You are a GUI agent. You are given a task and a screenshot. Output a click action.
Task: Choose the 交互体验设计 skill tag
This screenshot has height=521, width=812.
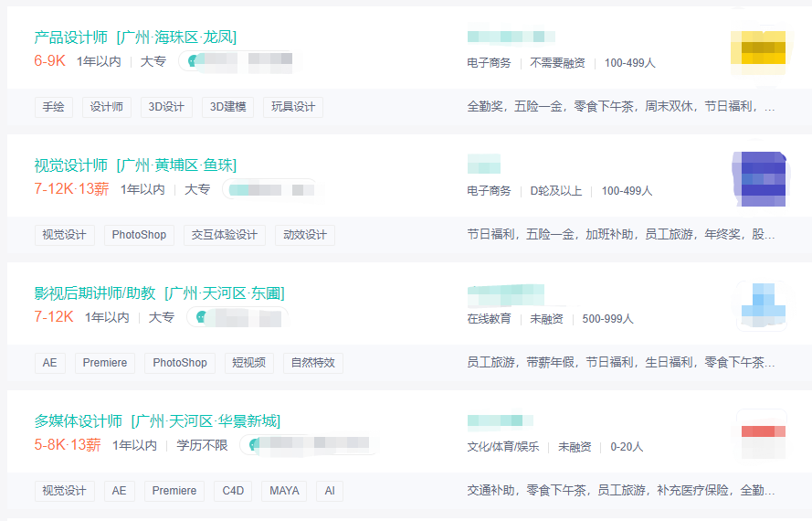[225, 235]
